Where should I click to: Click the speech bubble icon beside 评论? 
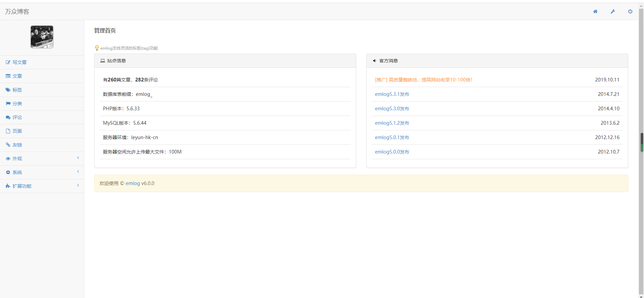(8, 117)
